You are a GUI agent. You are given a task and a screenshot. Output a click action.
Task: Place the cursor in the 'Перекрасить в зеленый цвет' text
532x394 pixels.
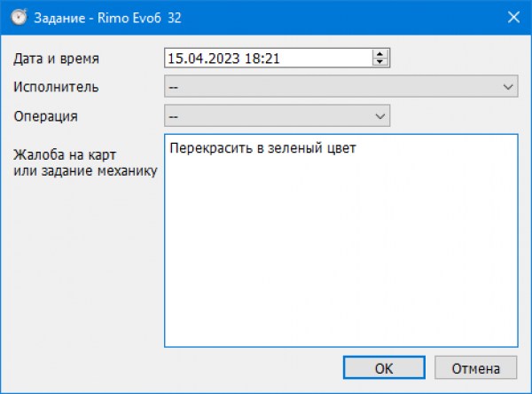pyautogui.click(x=262, y=147)
